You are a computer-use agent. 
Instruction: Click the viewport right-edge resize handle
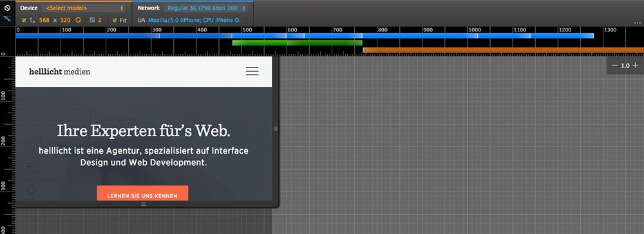click(275, 129)
